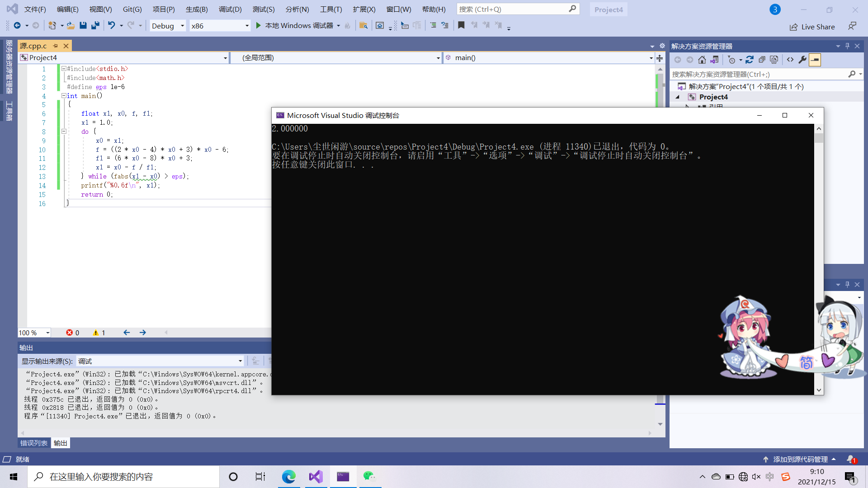Click the Save All toolbar icon
The width and height of the screenshot is (868, 488).
[95, 26]
